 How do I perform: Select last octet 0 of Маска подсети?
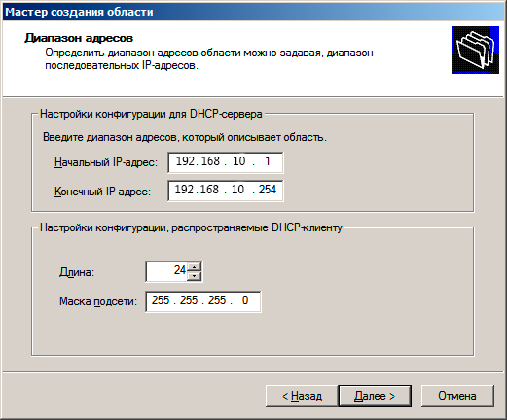click(245, 300)
